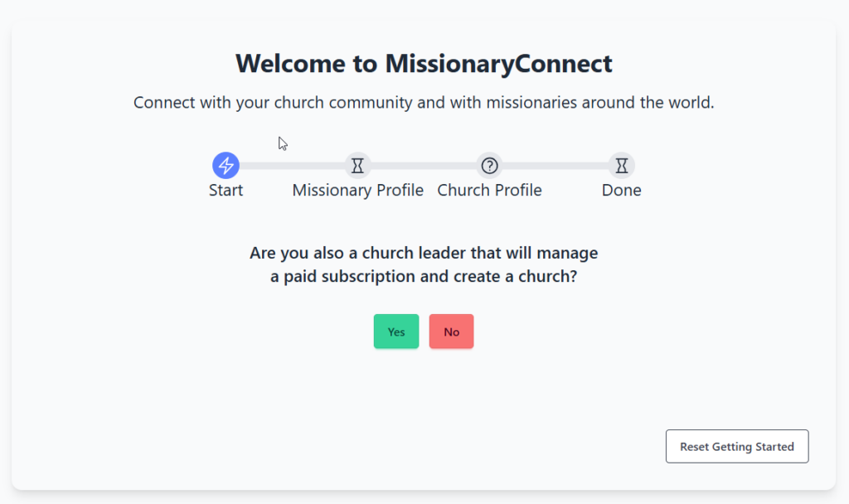The width and height of the screenshot is (849, 504).
Task: Answer Yes with the green button
Action: 396,332
